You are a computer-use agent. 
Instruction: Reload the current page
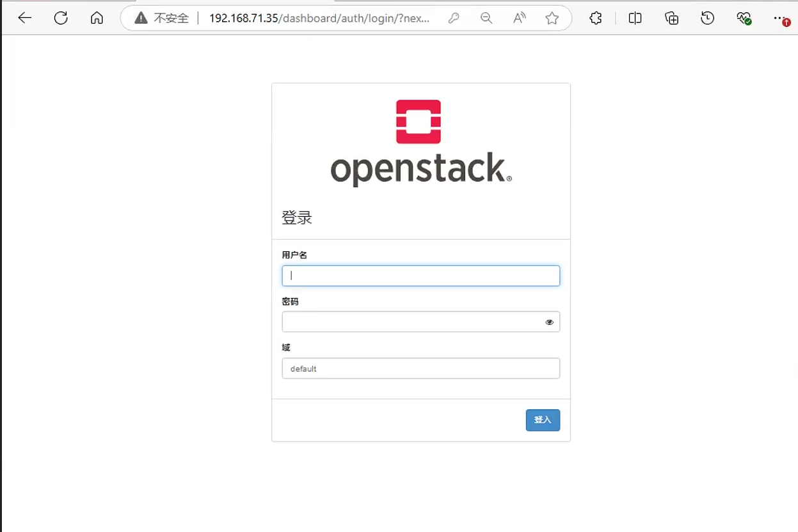pos(61,19)
